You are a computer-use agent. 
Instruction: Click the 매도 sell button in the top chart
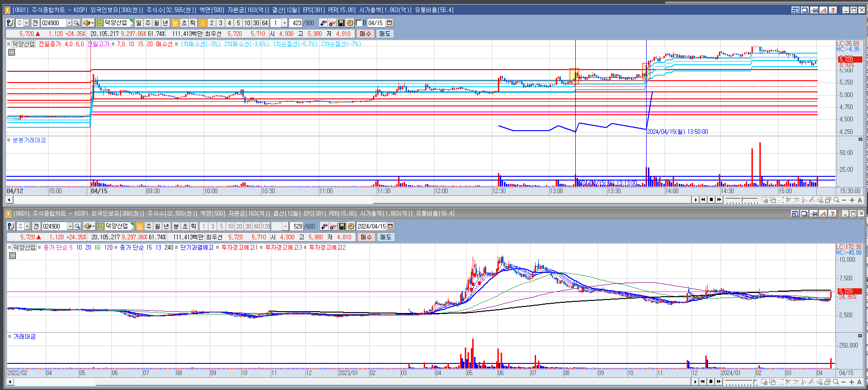[x=385, y=34]
